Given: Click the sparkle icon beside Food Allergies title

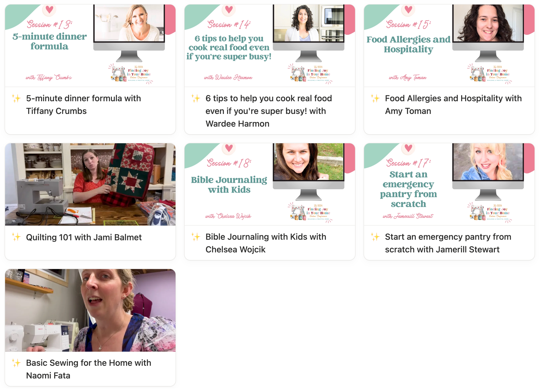Looking at the screenshot, I should point(375,98).
